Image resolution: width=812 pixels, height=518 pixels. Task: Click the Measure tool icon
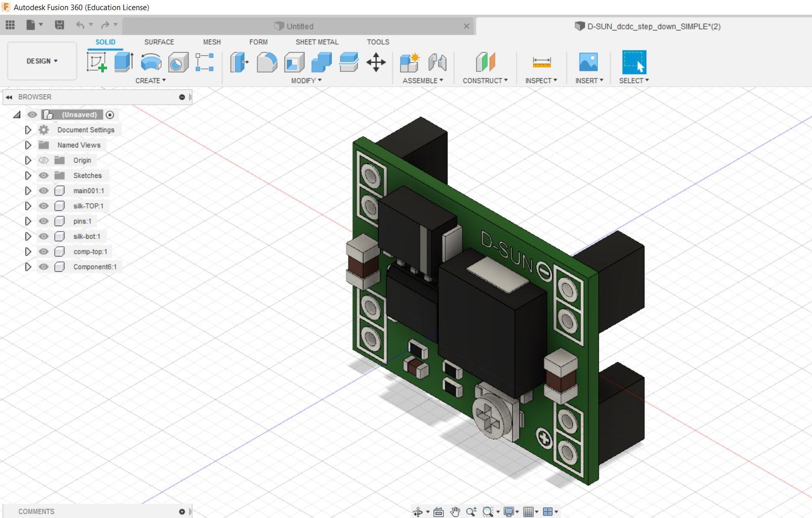coord(542,62)
